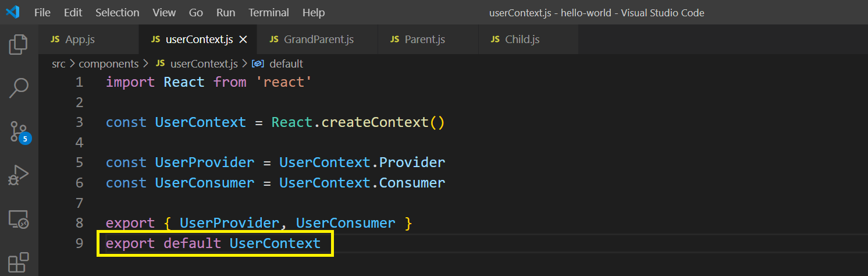Open the Explorer view in activity bar

[19, 44]
